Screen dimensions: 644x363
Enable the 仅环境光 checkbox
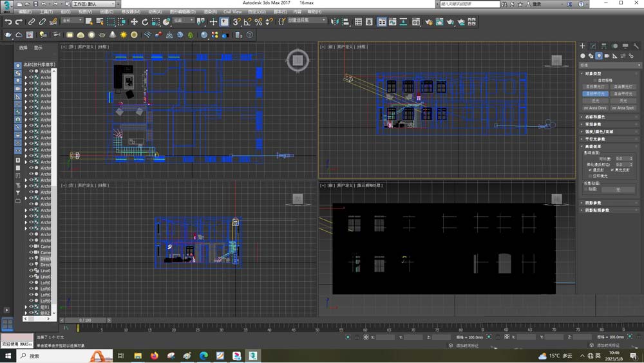[x=591, y=176]
